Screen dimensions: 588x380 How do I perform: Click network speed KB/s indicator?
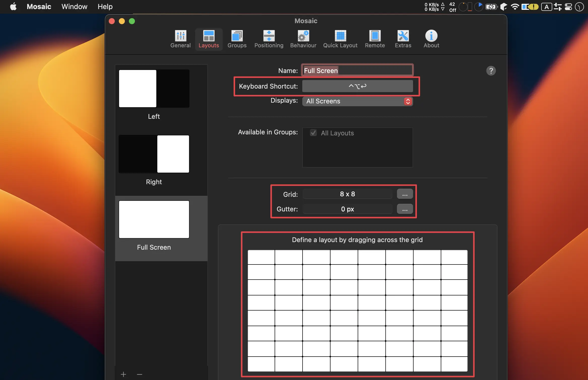434,7
